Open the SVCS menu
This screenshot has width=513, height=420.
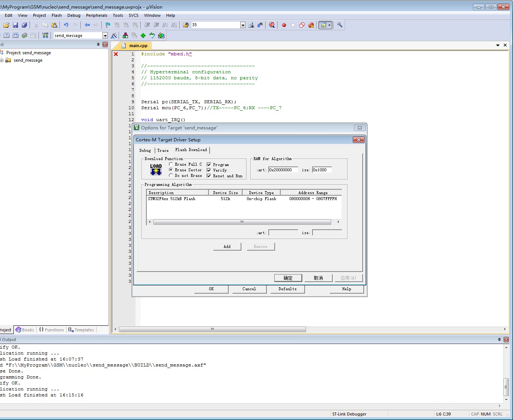[134, 15]
